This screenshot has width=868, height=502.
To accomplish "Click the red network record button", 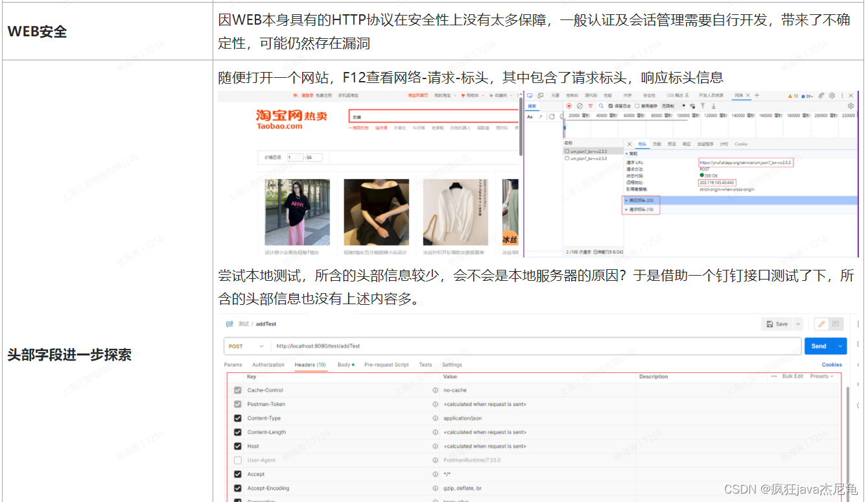I will (569, 106).
